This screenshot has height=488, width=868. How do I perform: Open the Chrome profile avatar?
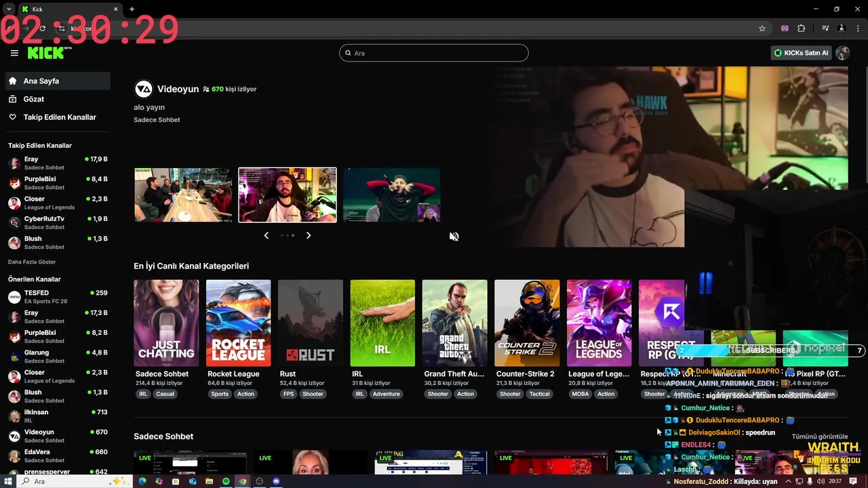[842, 28]
